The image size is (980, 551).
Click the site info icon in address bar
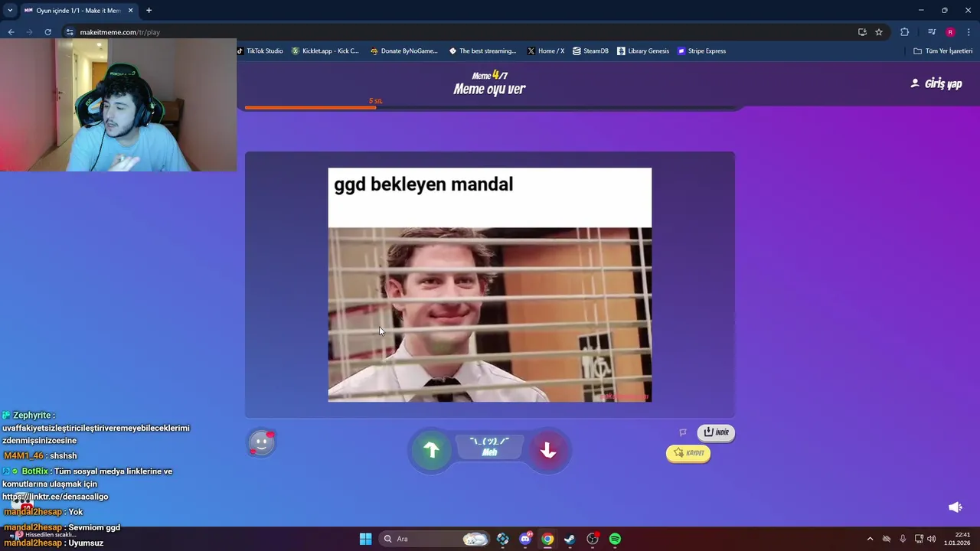click(70, 32)
